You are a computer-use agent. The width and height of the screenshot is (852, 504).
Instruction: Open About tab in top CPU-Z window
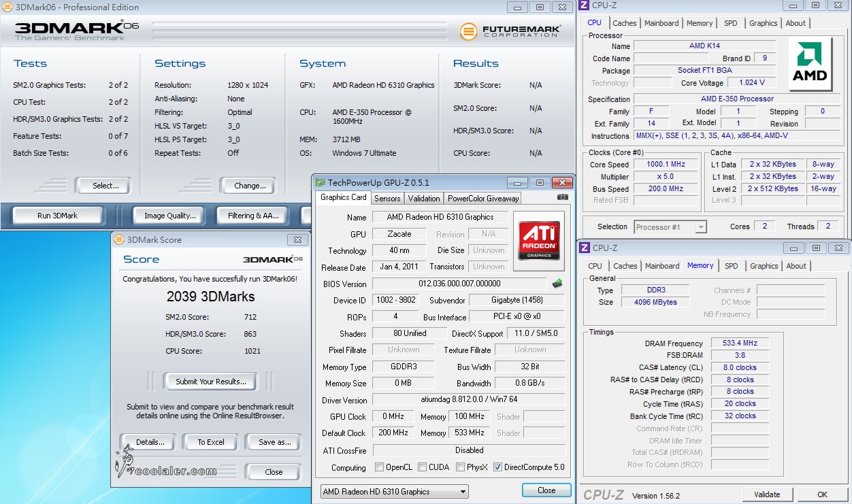796,23
